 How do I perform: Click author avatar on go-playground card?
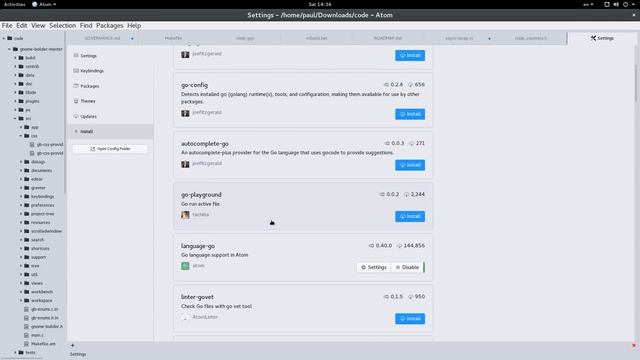click(x=185, y=215)
